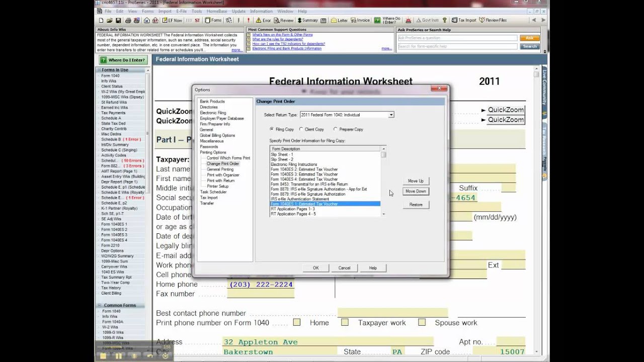Select 'Slip Sheet - 1' in print order list

click(325, 154)
